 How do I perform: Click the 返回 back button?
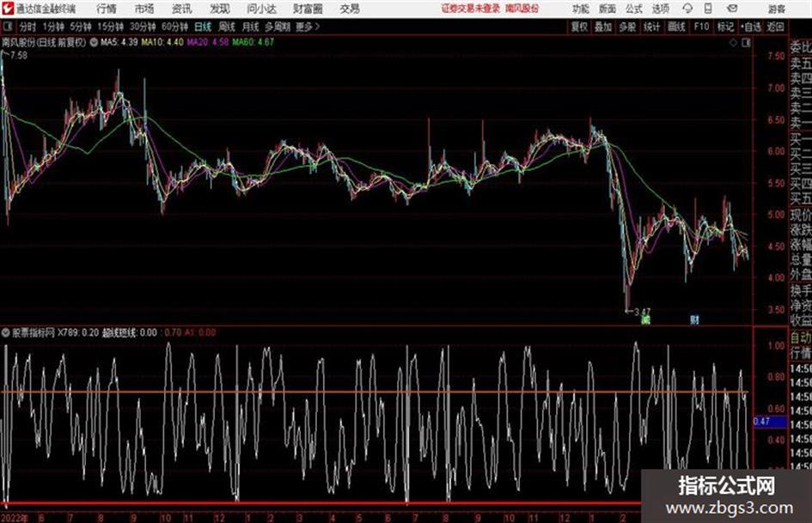775,27
